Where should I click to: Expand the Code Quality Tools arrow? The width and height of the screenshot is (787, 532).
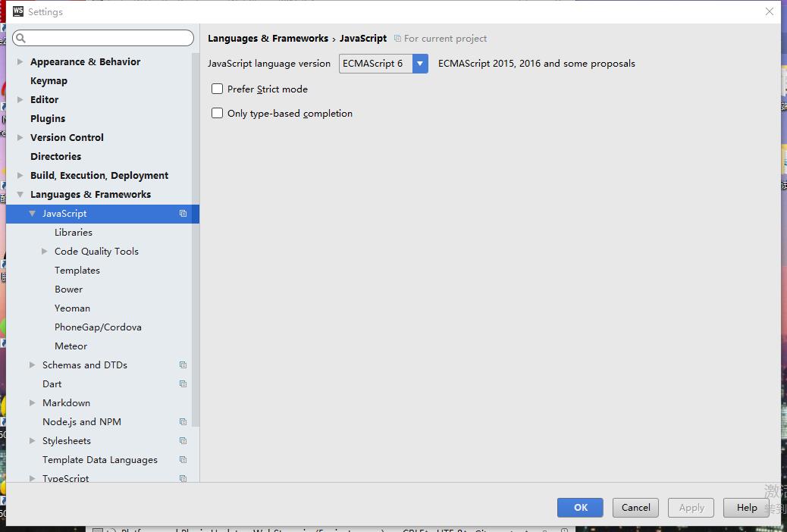click(44, 251)
